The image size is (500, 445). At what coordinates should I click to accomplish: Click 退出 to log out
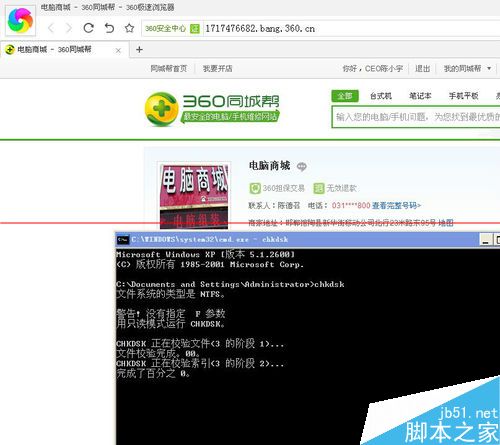click(x=422, y=69)
